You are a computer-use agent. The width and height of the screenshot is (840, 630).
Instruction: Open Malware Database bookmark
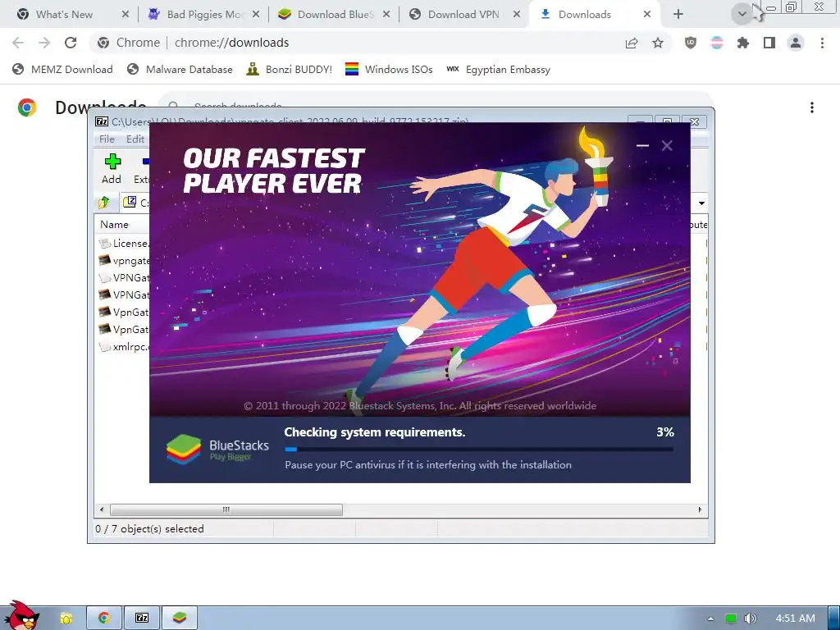click(180, 69)
